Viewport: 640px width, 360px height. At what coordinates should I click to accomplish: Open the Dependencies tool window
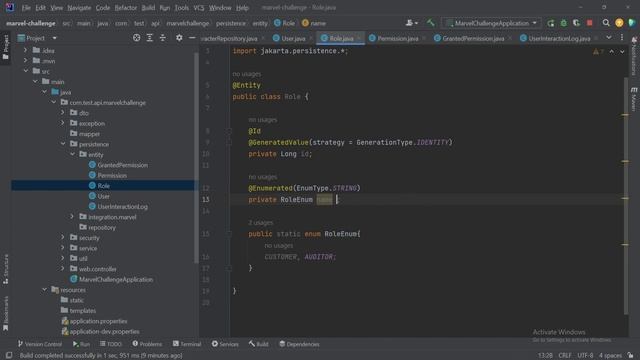click(299, 344)
